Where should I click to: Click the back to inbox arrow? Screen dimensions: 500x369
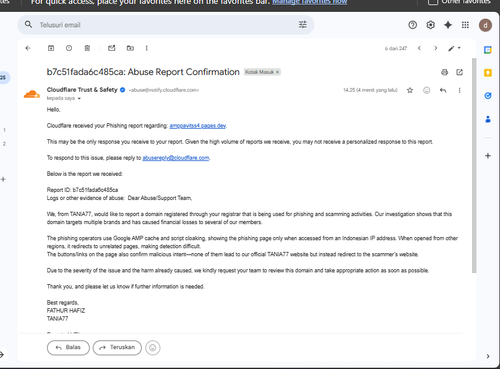(x=28, y=48)
